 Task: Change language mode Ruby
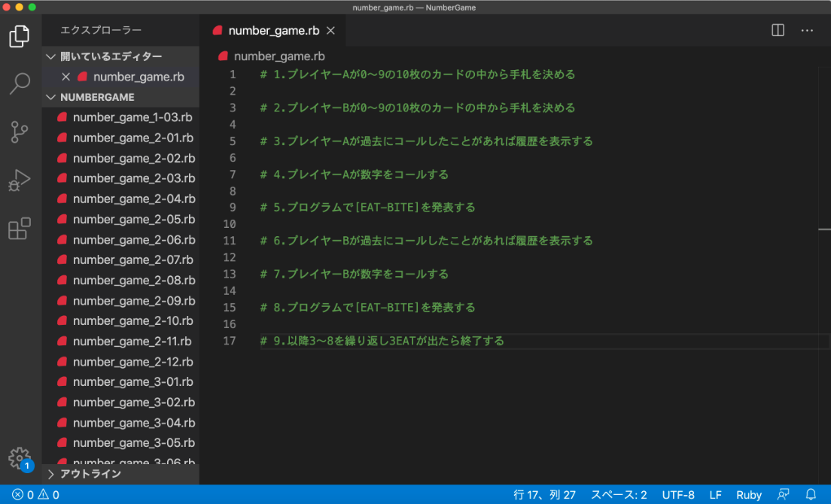coord(748,494)
